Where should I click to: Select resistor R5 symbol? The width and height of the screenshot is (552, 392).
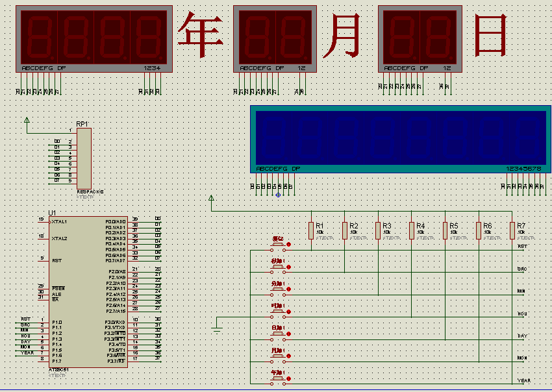[x=445, y=231]
